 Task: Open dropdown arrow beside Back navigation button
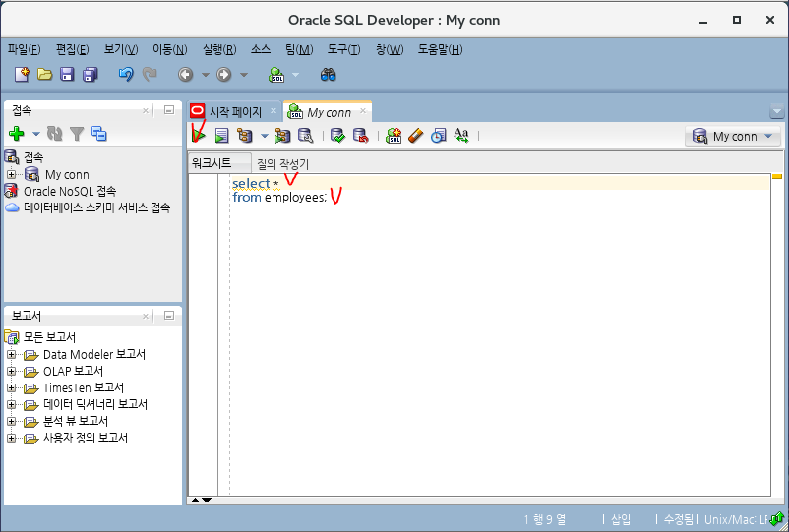tap(206, 75)
